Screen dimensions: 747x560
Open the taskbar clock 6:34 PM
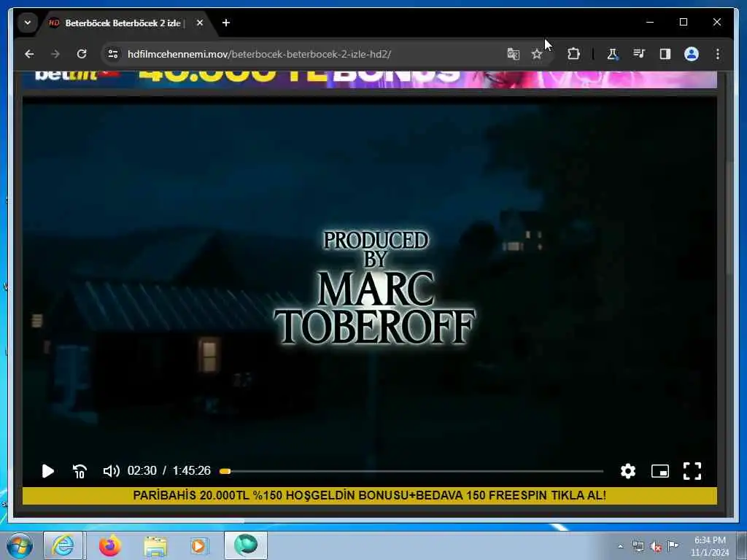point(710,546)
